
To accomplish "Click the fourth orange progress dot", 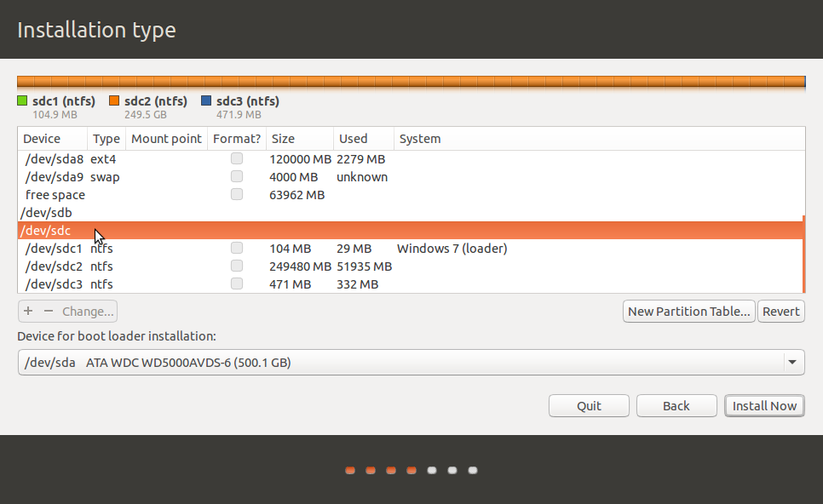I will (x=411, y=469).
